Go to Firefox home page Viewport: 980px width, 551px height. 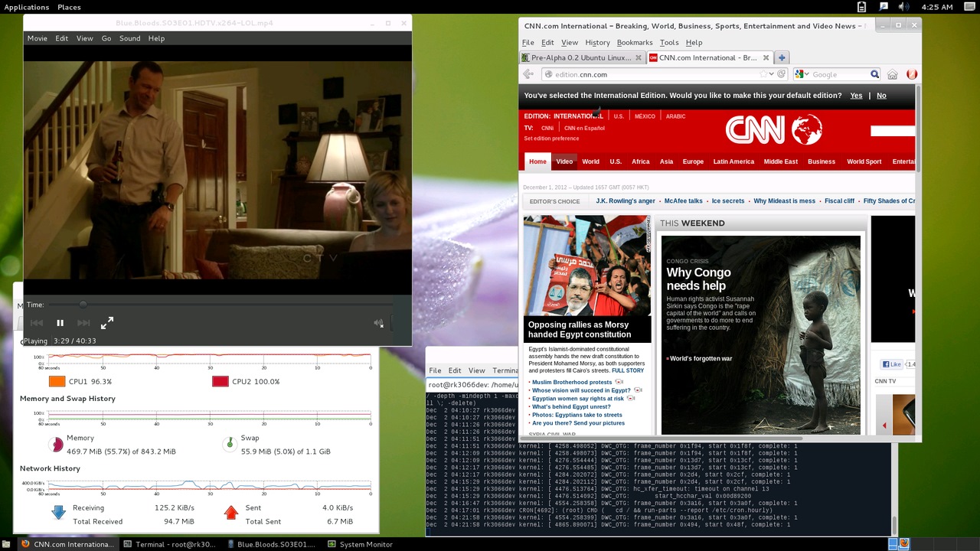pyautogui.click(x=892, y=74)
